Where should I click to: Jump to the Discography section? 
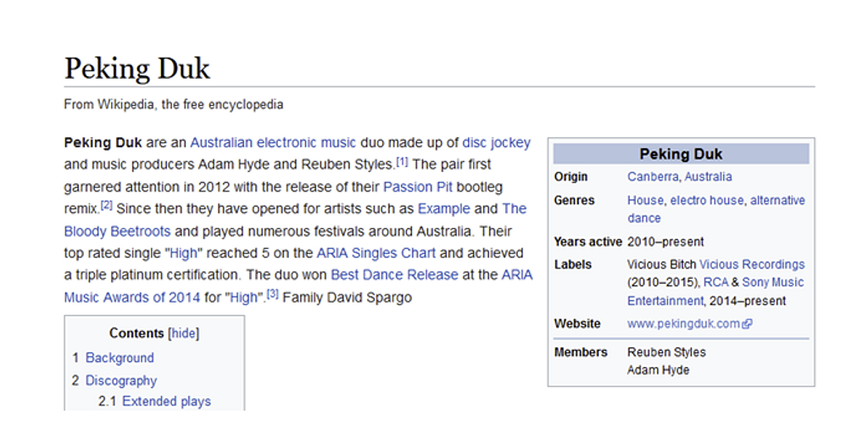[121, 380]
